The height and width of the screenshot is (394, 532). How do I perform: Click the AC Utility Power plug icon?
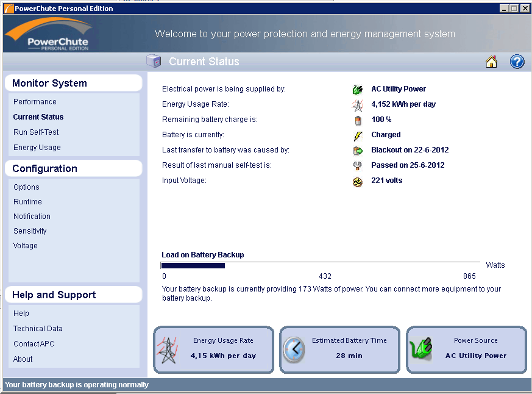click(357, 90)
